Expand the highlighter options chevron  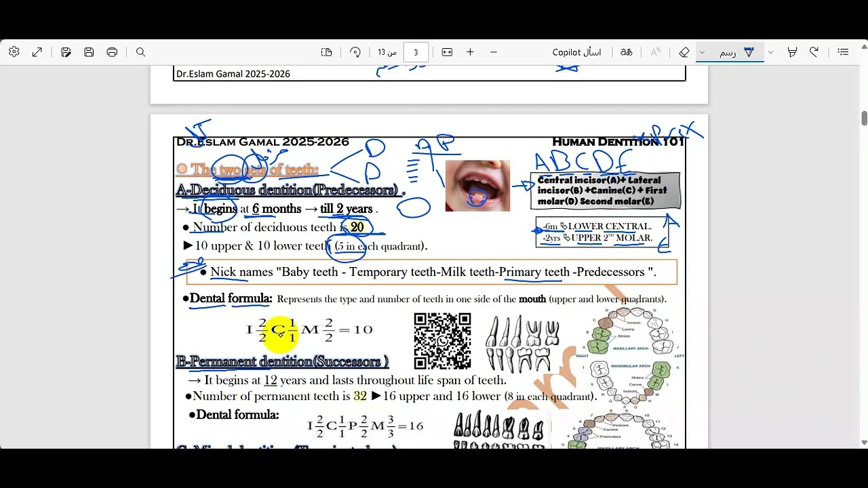tap(770, 52)
